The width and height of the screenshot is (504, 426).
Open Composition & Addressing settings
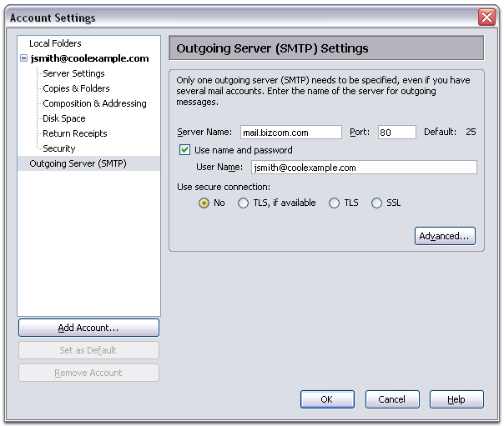[94, 103]
